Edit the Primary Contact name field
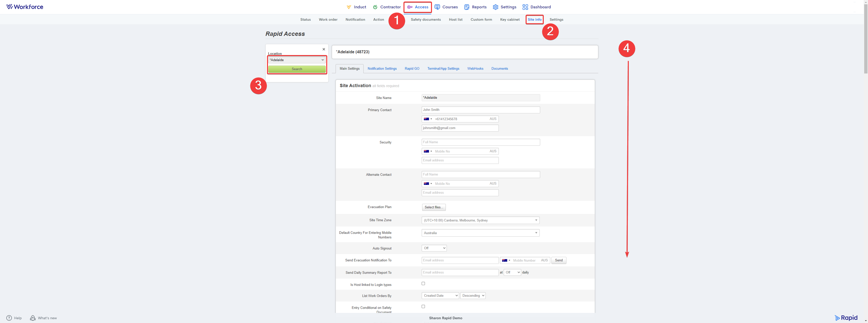 480,110
